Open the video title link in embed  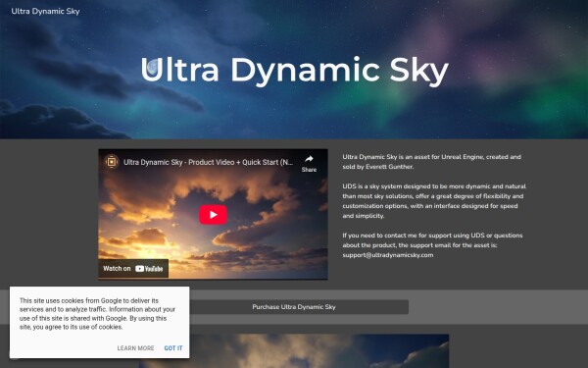[208, 162]
